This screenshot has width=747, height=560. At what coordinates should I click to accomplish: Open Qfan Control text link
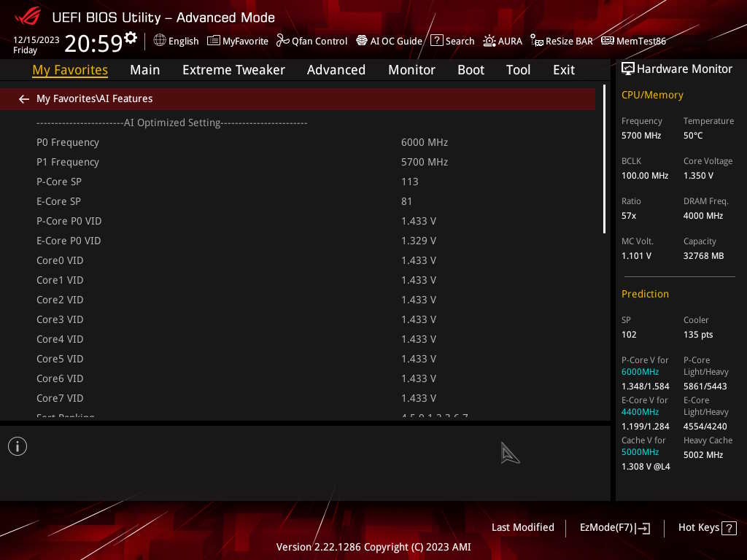tap(320, 41)
